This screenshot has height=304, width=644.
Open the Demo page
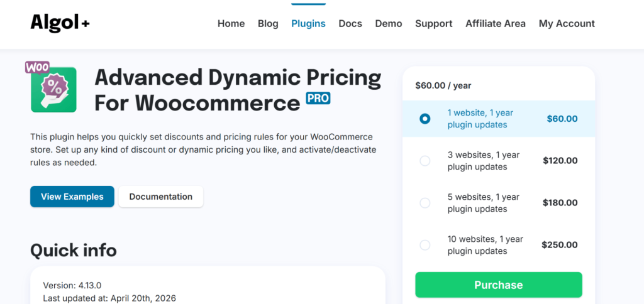coord(389,24)
